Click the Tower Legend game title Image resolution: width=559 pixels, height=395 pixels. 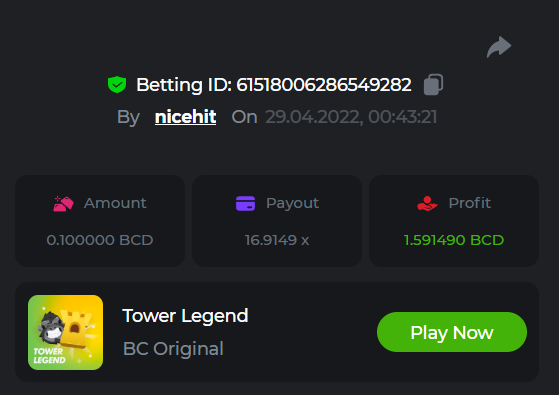185,316
